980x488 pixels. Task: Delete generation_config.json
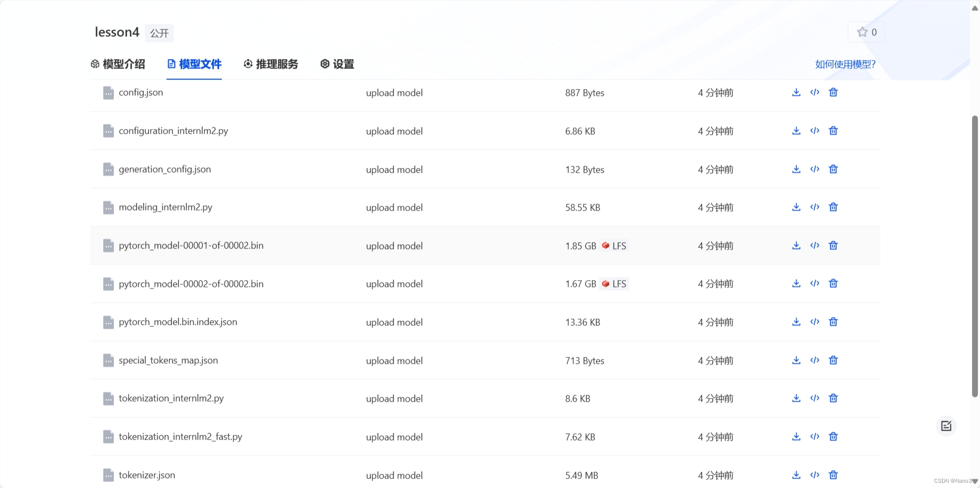pyautogui.click(x=833, y=169)
